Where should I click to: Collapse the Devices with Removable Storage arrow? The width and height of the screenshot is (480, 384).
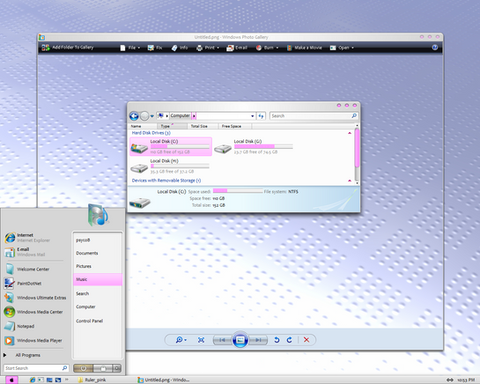[350, 181]
